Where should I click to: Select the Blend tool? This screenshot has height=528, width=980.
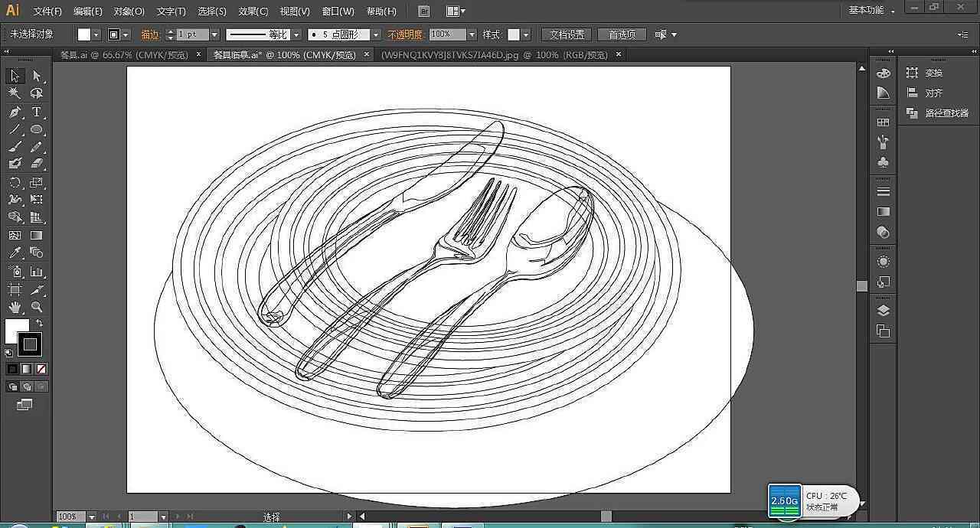(x=36, y=253)
